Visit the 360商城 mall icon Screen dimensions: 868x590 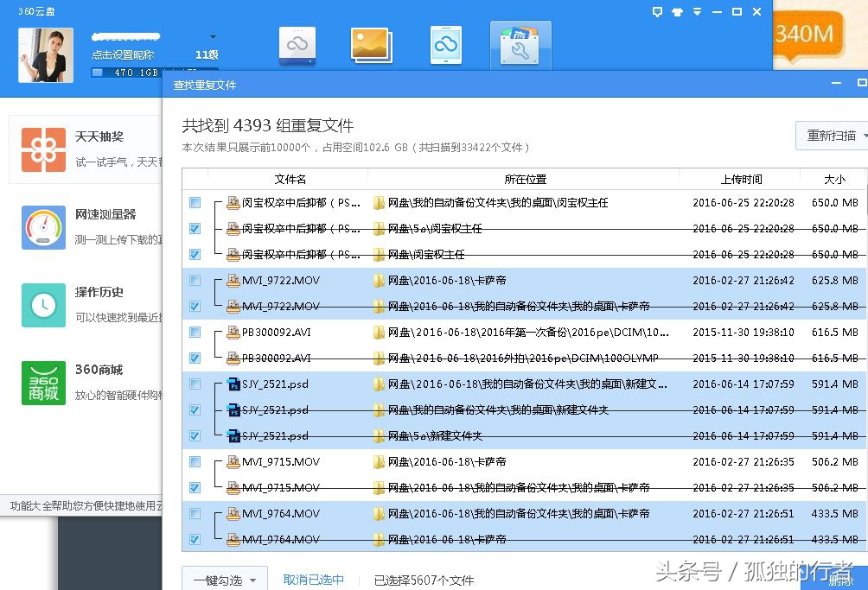[x=43, y=383]
